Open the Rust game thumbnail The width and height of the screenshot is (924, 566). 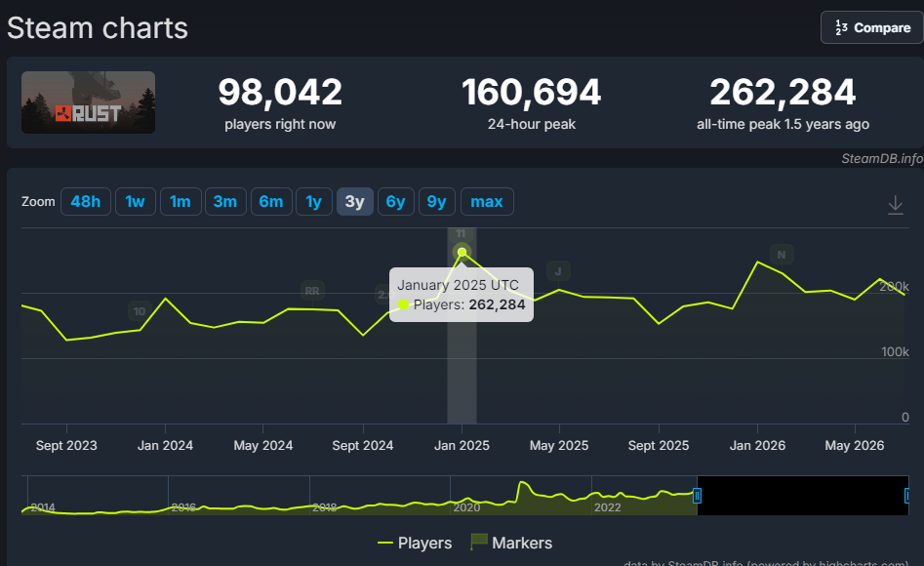click(x=89, y=102)
